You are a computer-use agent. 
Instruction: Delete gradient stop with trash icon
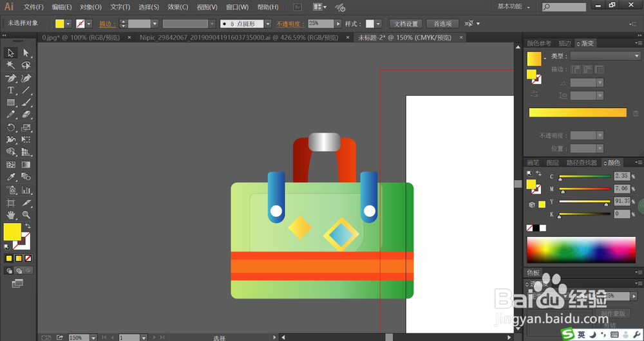(636, 113)
